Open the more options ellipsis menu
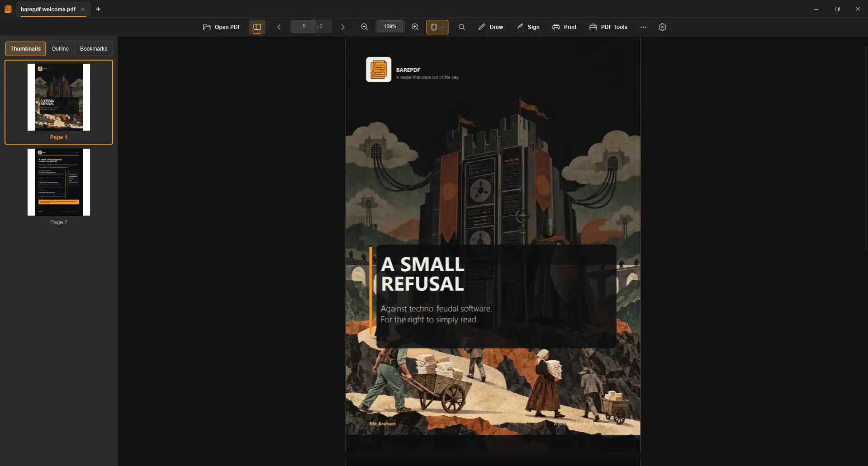Image resolution: width=868 pixels, height=466 pixels. [x=643, y=27]
